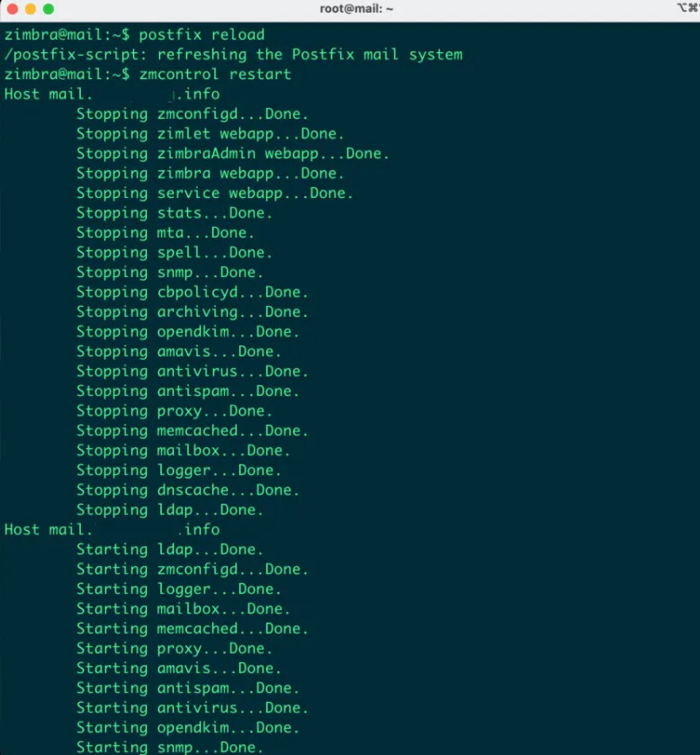The height and width of the screenshot is (755, 700).
Task: Click the postfix-script refreshing output line
Action: pos(233,55)
